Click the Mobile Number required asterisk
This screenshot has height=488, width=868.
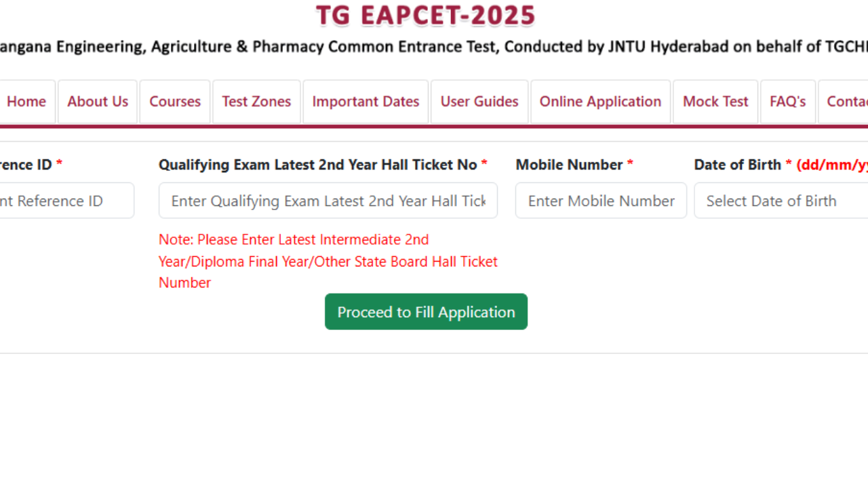(630, 165)
